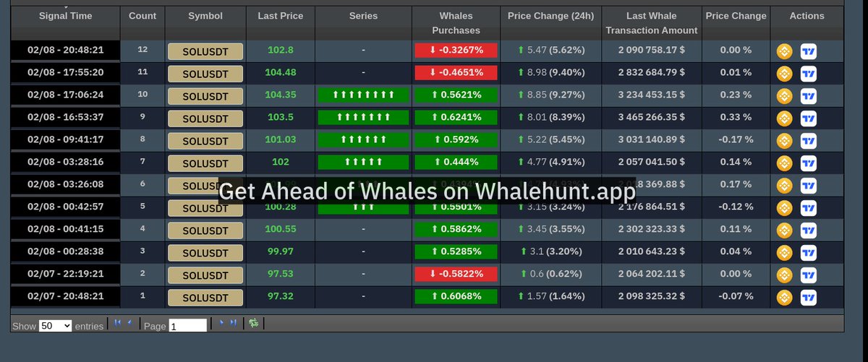The height and width of the screenshot is (362, 868).
Task: Open Binance icon for 17:55:20 row
Action: click(x=785, y=74)
